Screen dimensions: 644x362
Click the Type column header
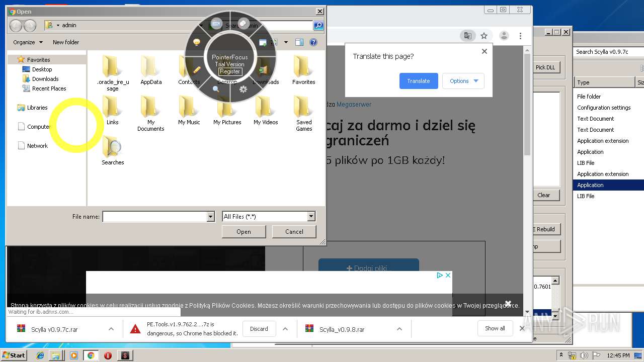click(605, 82)
